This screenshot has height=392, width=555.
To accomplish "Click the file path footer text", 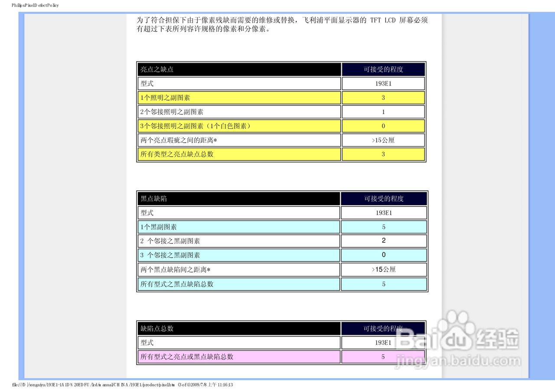I will click(x=122, y=385).
